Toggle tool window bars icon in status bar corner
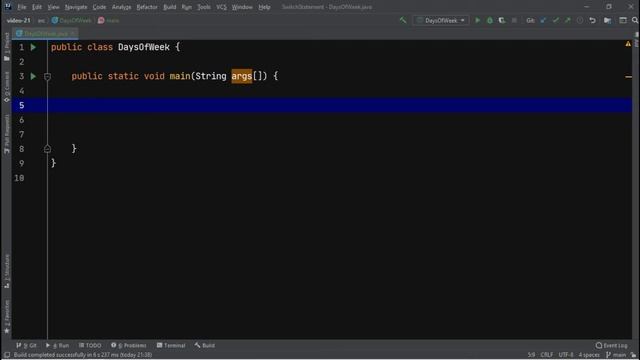Screen dimensions: 640x360 (7, 355)
